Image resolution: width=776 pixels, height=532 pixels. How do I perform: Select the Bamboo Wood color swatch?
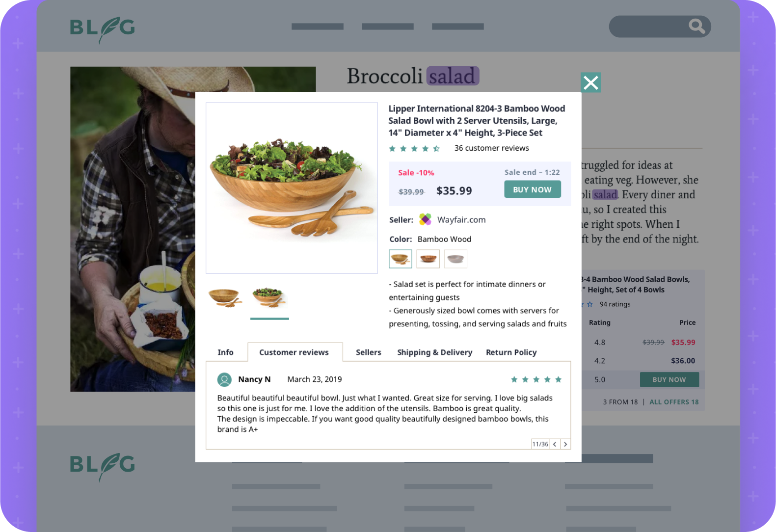(x=400, y=259)
